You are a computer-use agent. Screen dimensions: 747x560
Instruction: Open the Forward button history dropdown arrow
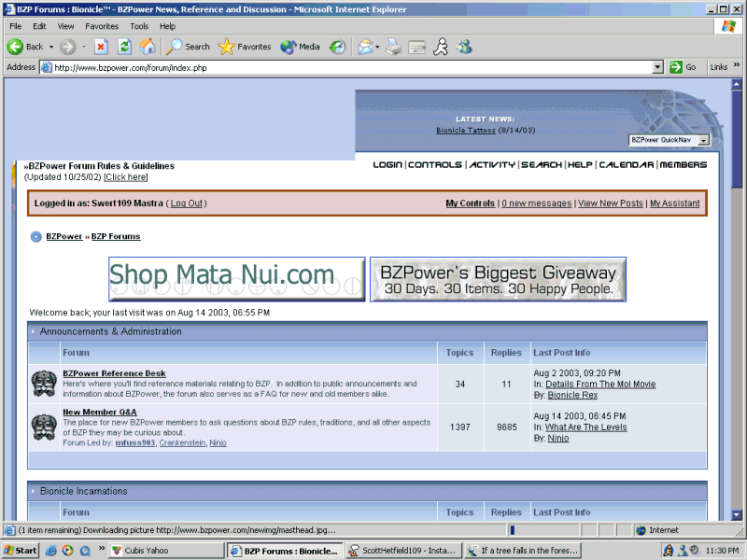[84, 48]
